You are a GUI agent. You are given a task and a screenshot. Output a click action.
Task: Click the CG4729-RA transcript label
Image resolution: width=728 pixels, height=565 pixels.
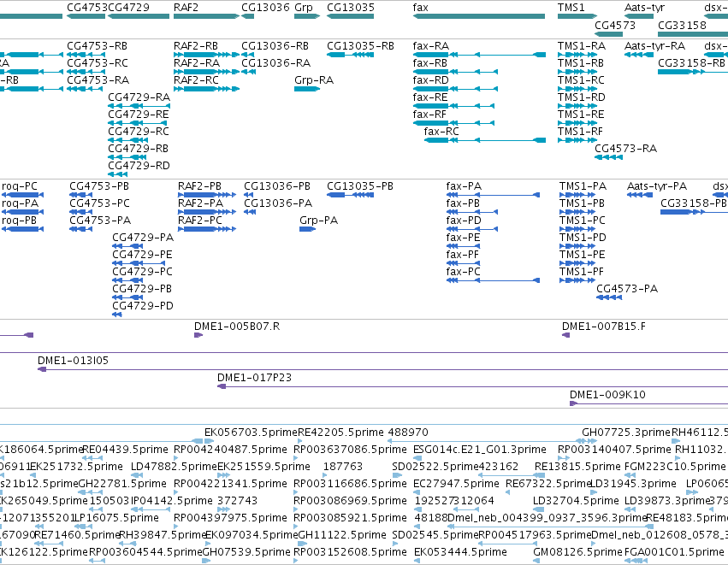pyautogui.click(x=139, y=97)
